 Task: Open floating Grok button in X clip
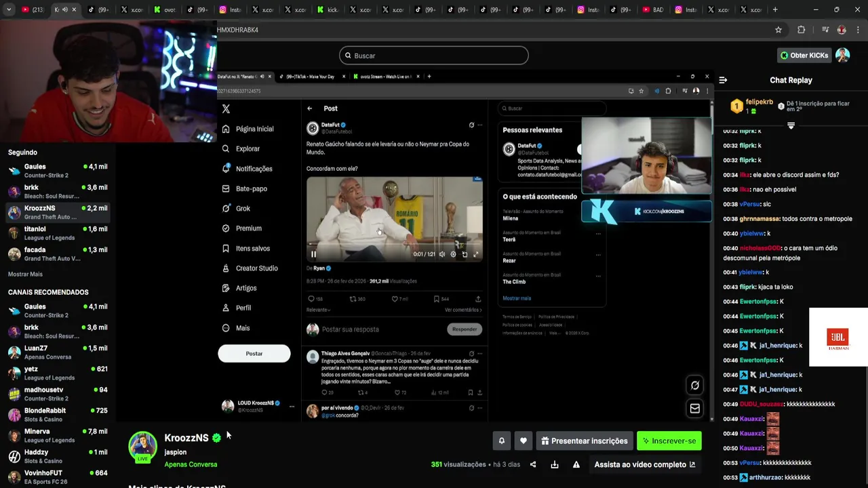[694, 385]
